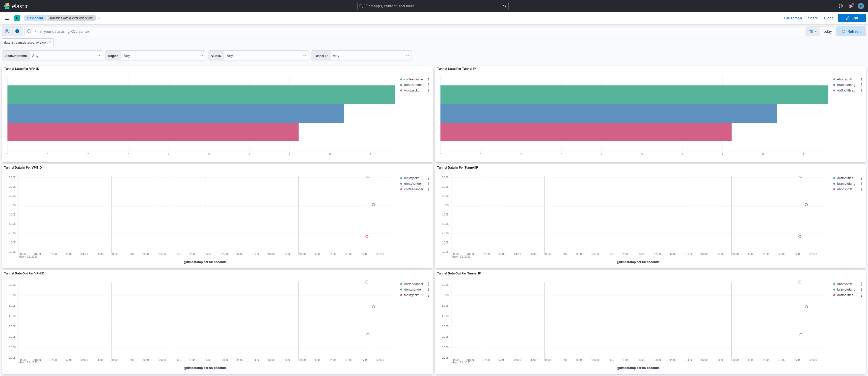Toggle coffeedancer series in Tunnel State legend
Screen dimensions: 868x376
point(414,79)
